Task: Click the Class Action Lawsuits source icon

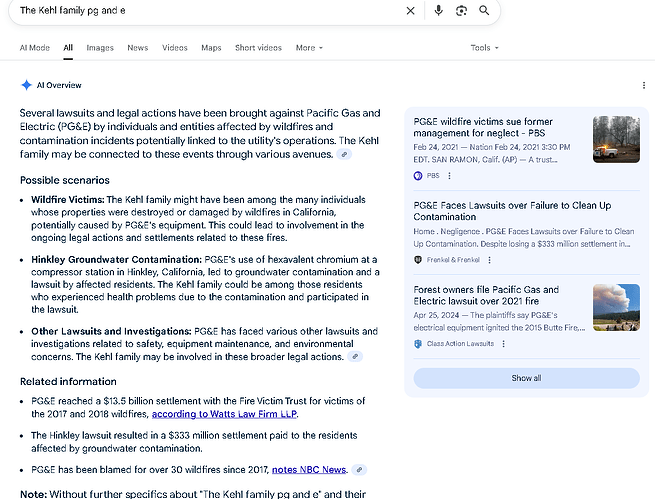Action: point(418,344)
